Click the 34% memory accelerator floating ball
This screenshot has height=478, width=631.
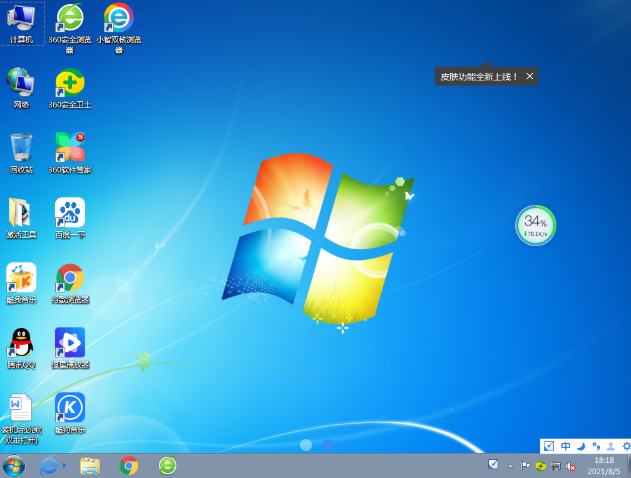point(535,224)
